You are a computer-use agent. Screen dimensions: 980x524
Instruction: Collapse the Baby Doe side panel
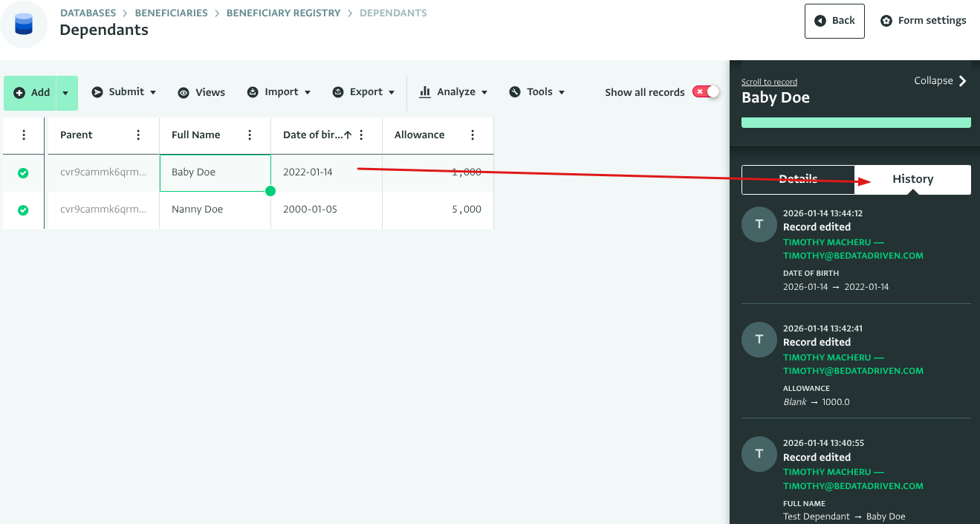941,81
